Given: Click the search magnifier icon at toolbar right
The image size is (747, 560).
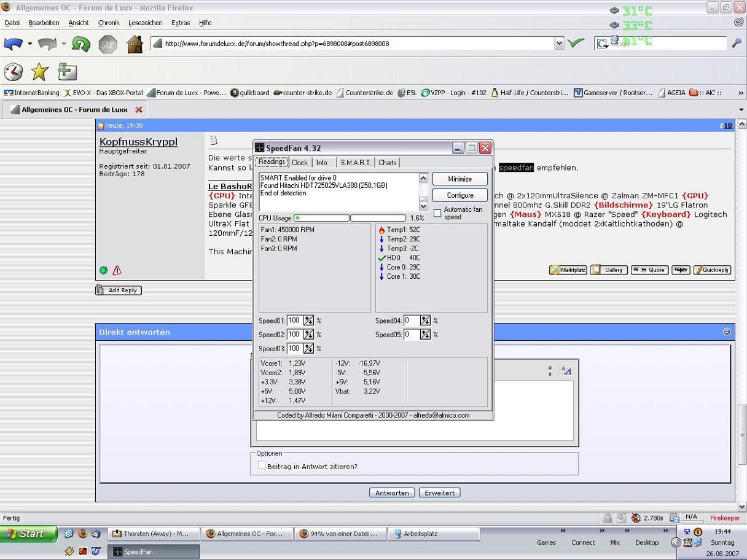Looking at the screenshot, I should [x=737, y=43].
